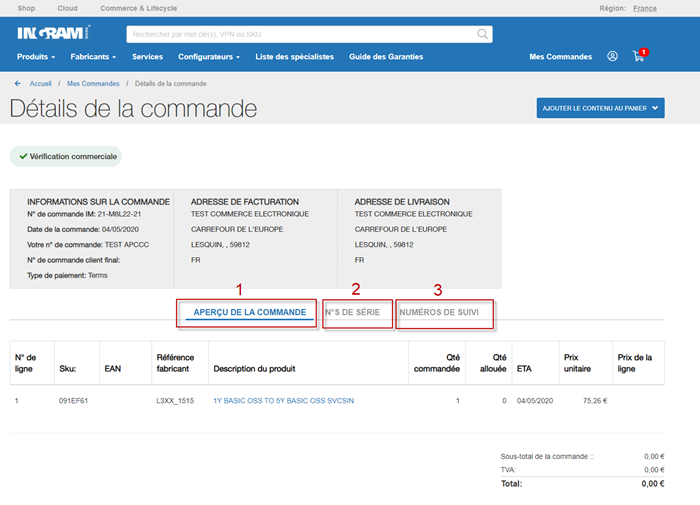Focus the product search field
700x505 pixels.
pos(309,34)
